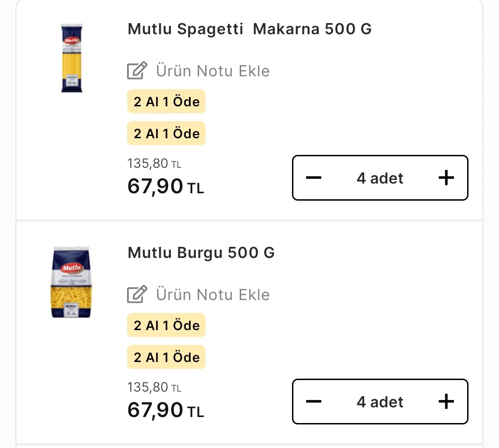Screen dimensions: 499x448
Task: Increase Mutlu Burgu quantity with the plus icon
Action: tap(446, 401)
